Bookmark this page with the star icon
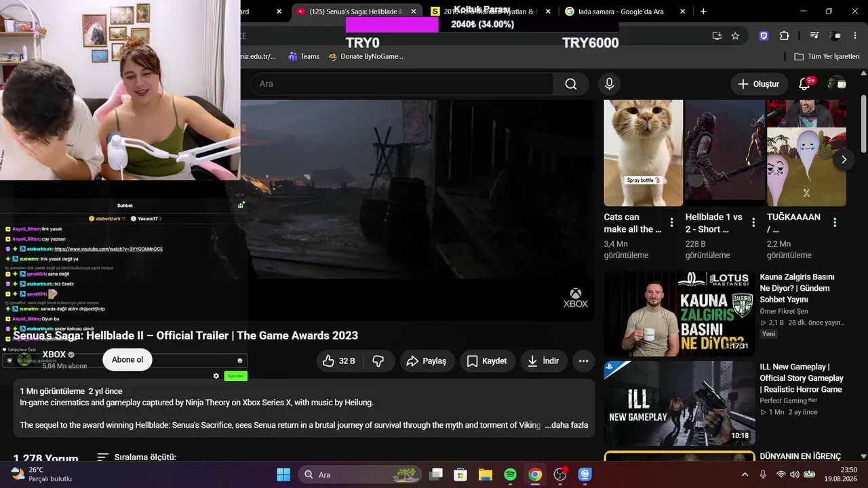Image resolution: width=868 pixels, height=488 pixels. (735, 36)
